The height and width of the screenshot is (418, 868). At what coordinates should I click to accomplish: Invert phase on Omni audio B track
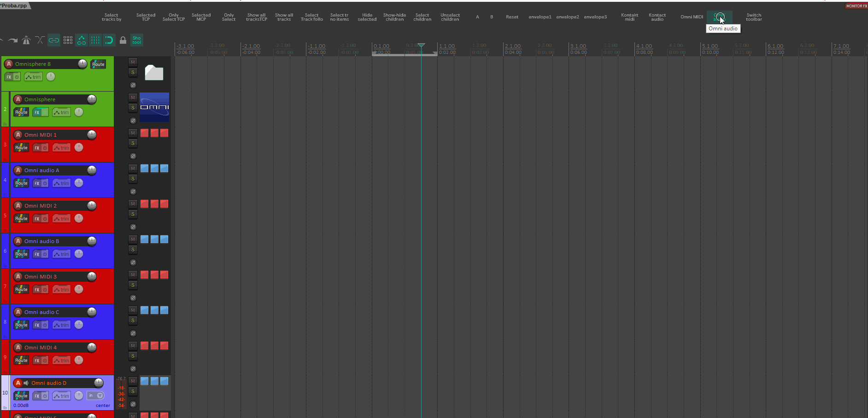pyautogui.click(x=133, y=262)
